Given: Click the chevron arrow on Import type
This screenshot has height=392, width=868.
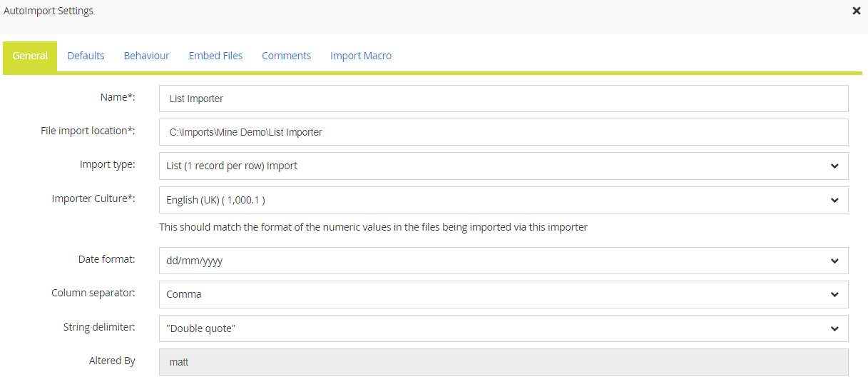Looking at the screenshot, I should pos(834,166).
